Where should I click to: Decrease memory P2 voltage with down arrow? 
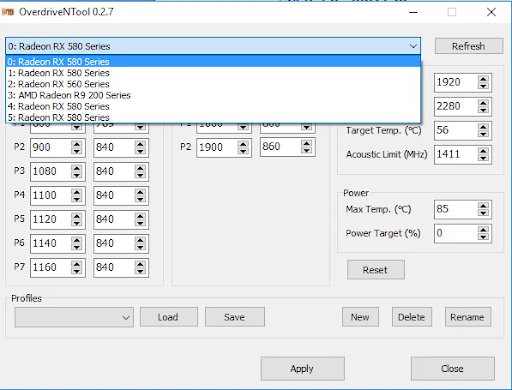(x=306, y=151)
